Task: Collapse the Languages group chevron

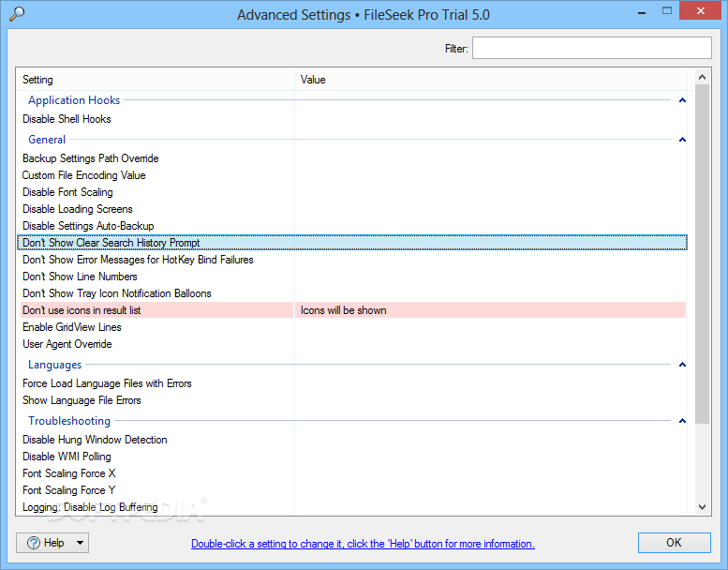Action: tap(682, 365)
